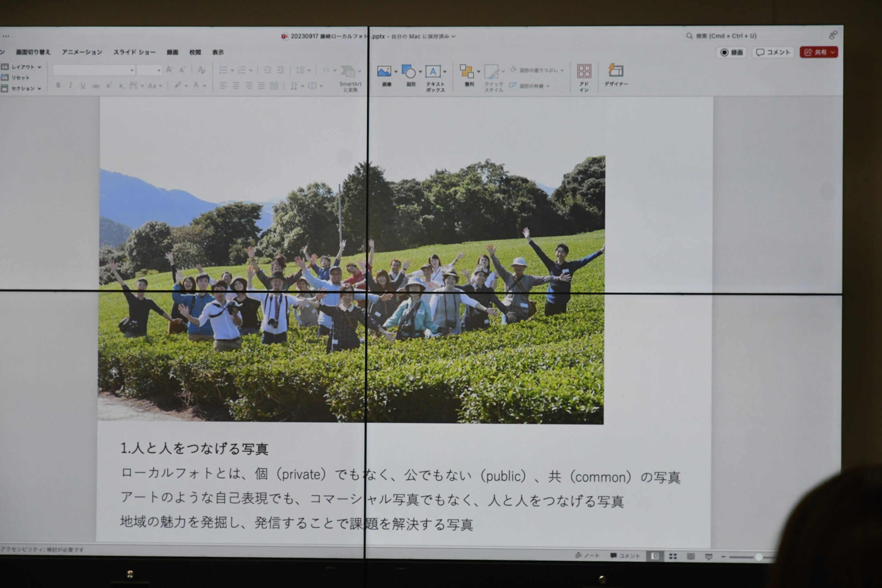Increase list indent level
Viewport: 882px width, 588px height.
pyautogui.click(x=280, y=70)
